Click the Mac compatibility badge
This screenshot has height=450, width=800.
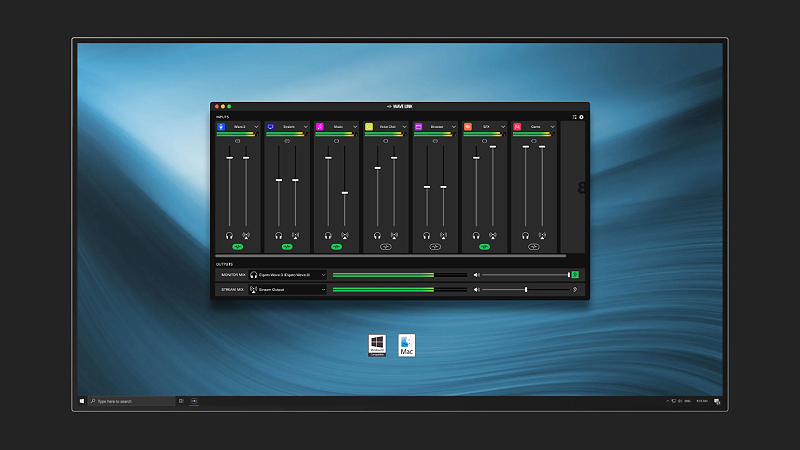407,345
